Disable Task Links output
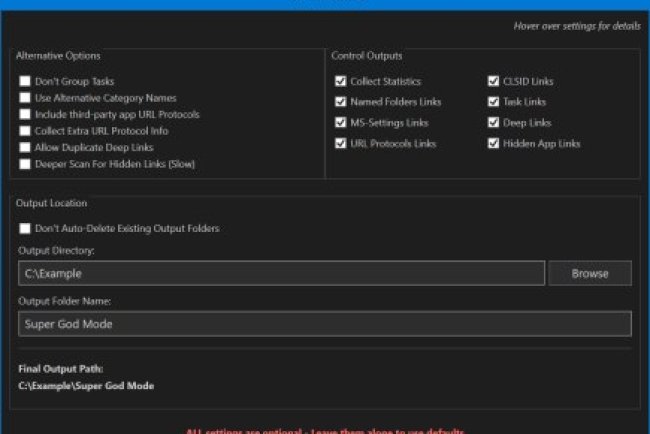This screenshot has width=650, height=434. click(493, 102)
